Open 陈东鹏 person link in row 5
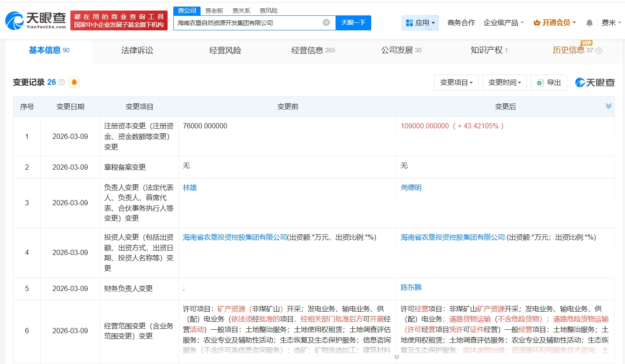Image resolution: width=625 pixels, height=364 pixels. click(x=411, y=287)
